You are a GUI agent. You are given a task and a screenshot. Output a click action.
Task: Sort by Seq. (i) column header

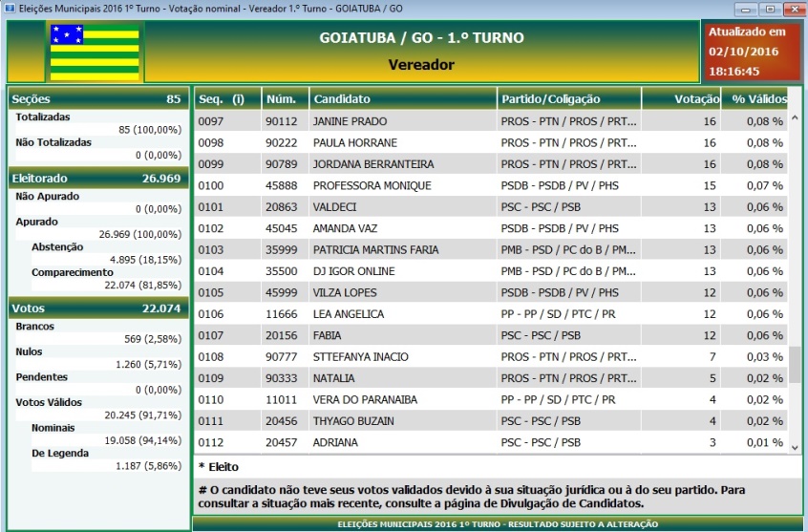click(x=227, y=99)
